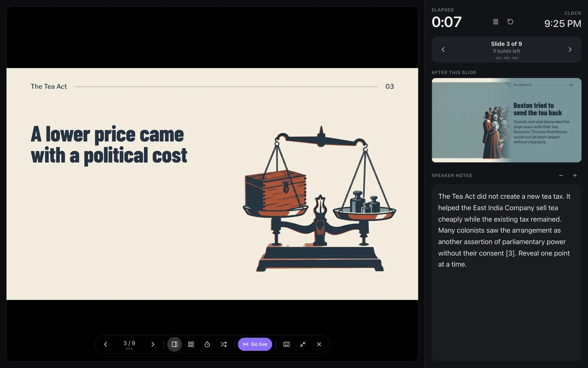Click the balance scale illustration
588x368 pixels.
[x=320, y=199]
